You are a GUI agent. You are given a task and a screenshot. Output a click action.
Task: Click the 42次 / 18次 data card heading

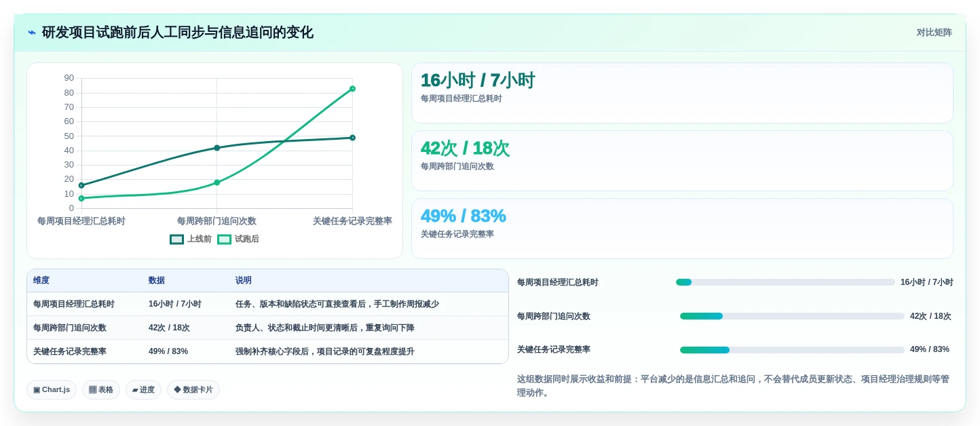tap(465, 148)
